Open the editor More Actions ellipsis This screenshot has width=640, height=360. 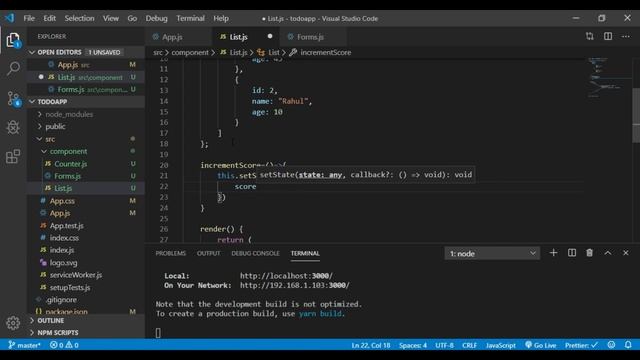coord(625,36)
